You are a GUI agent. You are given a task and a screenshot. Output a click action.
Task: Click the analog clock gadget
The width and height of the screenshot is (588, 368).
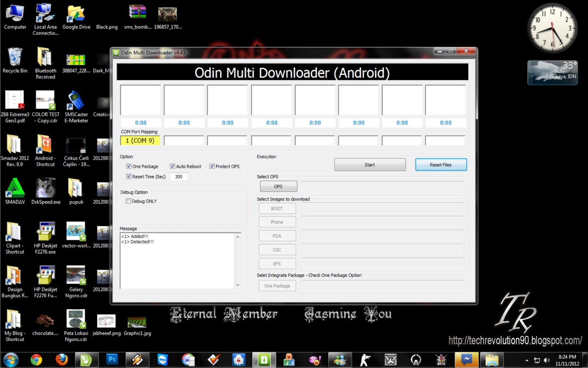coord(552,29)
